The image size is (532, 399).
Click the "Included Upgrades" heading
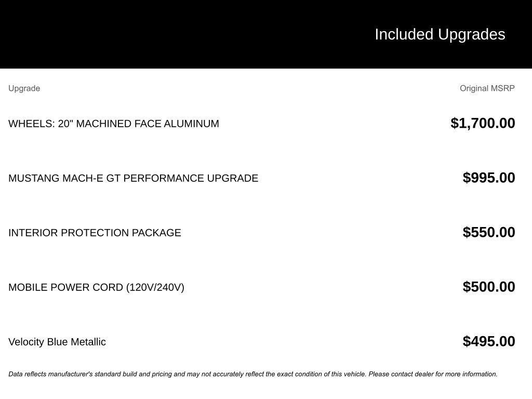point(440,34)
